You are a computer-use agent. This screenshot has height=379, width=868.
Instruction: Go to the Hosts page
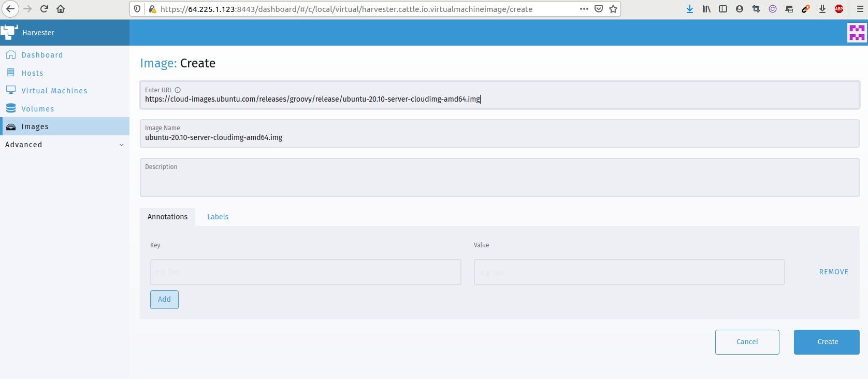point(32,73)
